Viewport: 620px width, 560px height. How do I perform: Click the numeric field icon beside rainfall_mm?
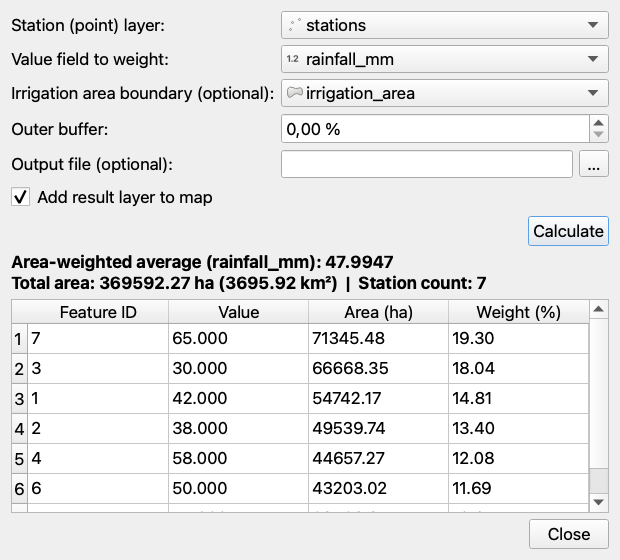[293, 59]
